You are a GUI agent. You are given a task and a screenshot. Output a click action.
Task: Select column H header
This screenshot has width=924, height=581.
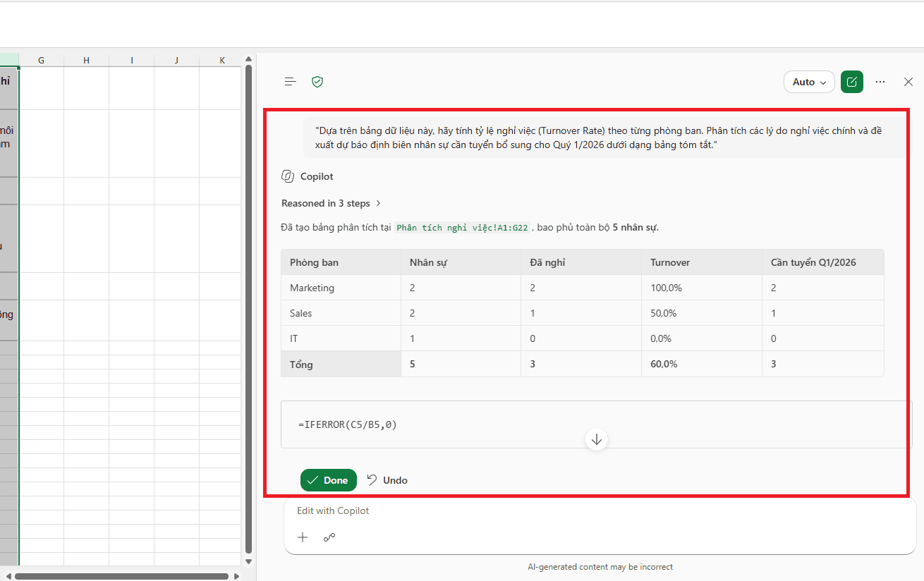point(86,61)
